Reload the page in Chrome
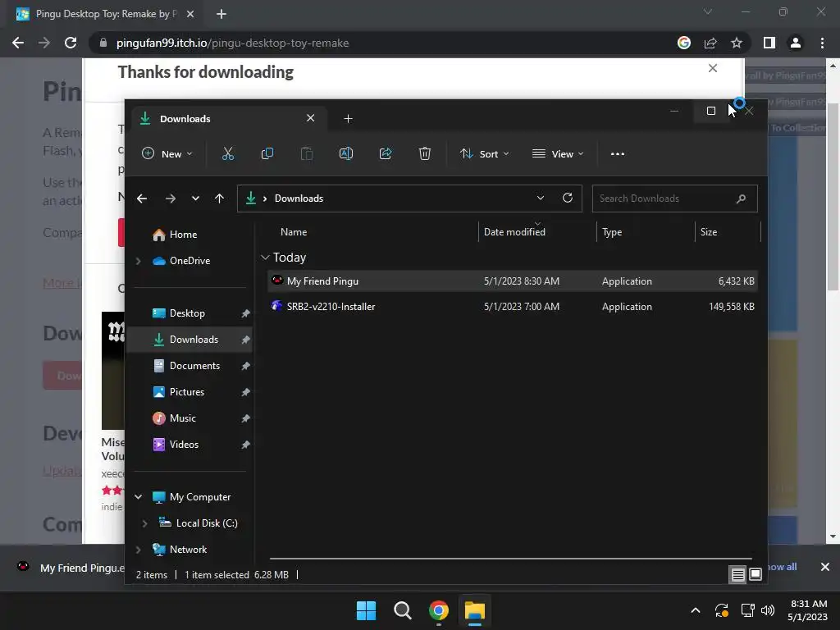Viewport: 840px width, 630px height. (x=71, y=43)
